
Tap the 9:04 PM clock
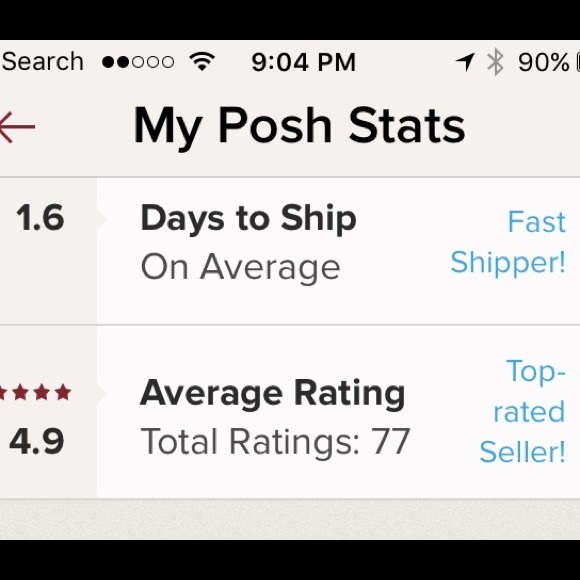tap(304, 62)
